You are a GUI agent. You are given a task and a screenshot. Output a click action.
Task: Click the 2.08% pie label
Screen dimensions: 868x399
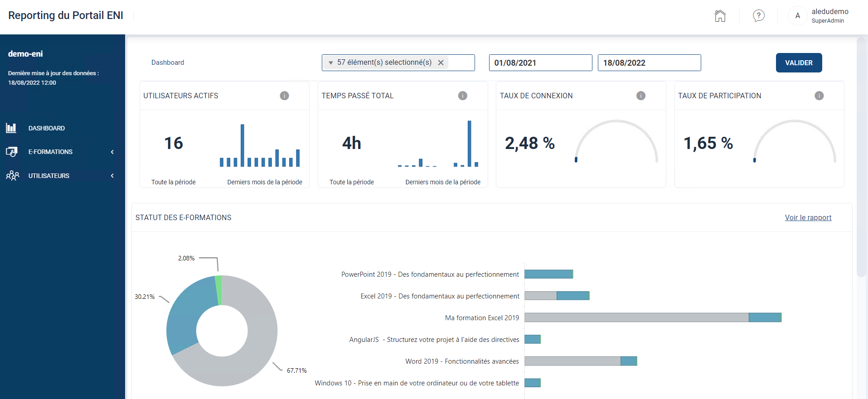click(186, 258)
